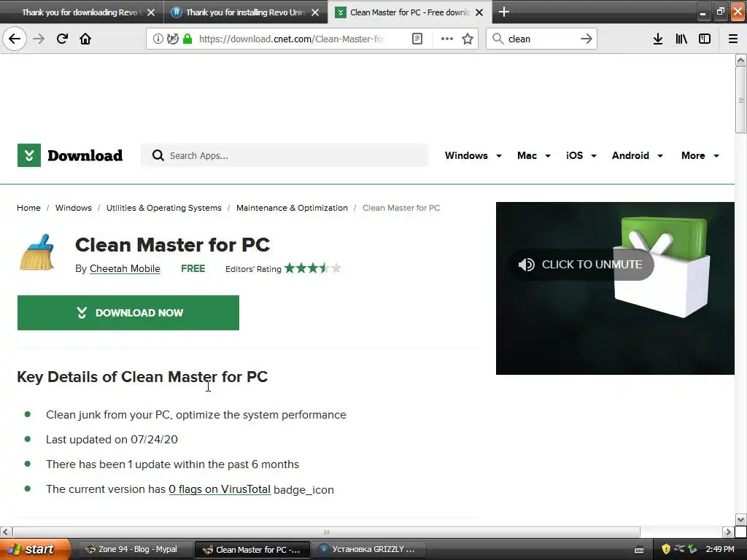Show site information icon in address bar

click(158, 39)
